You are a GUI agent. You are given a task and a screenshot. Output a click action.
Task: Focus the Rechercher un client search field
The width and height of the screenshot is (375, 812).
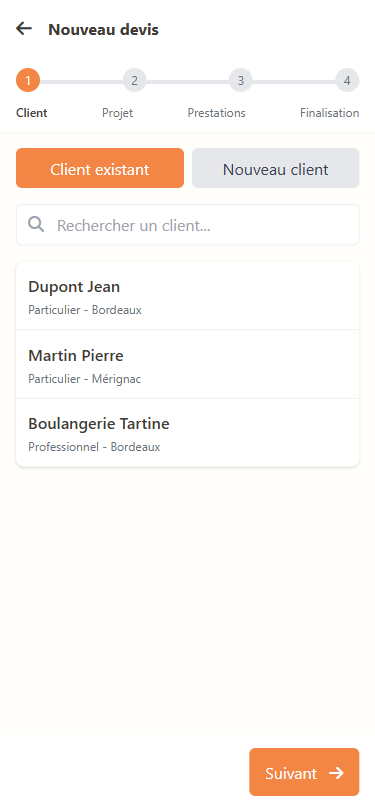coord(188,225)
